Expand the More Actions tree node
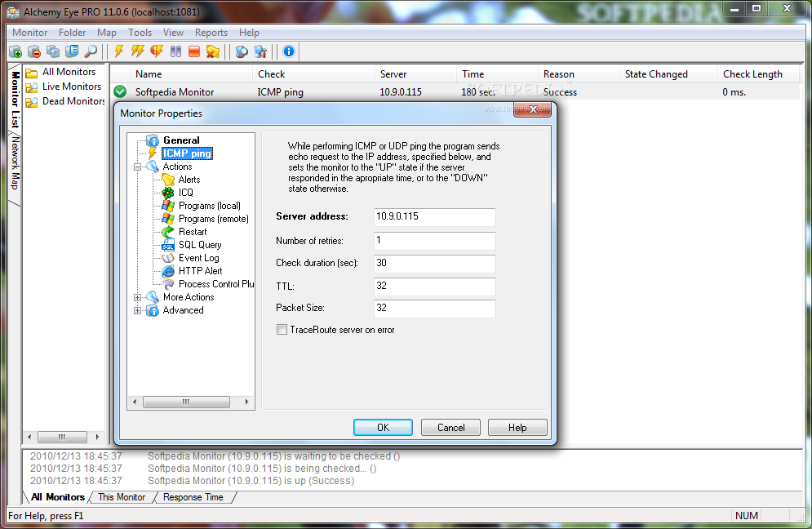The image size is (812, 529). coord(138,297)
